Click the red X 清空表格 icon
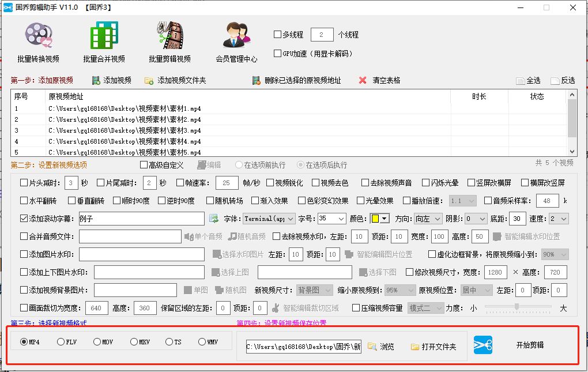588x372 pixels. pyautogui.click(x=363, y=80)
